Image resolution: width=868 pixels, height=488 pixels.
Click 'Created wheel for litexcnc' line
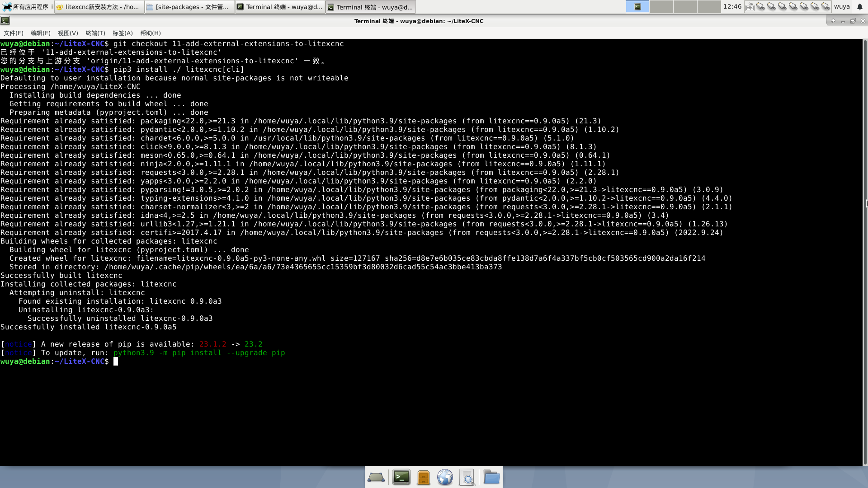tap(357, 258)
